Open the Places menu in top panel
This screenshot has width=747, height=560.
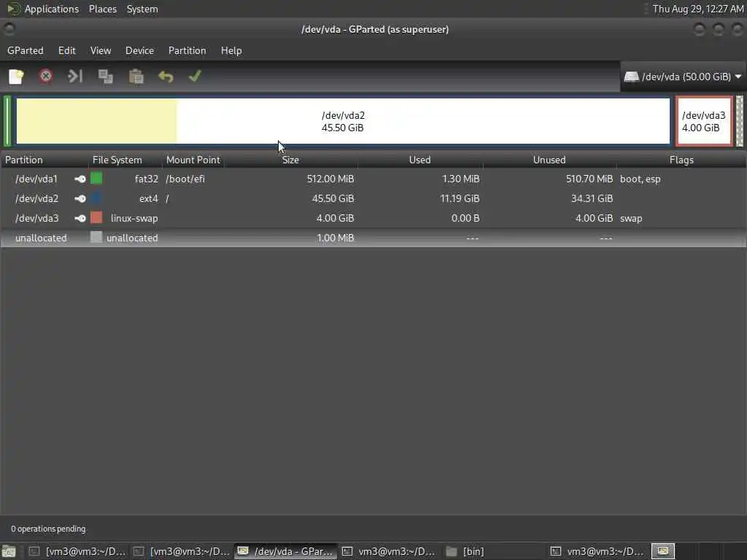103,9
